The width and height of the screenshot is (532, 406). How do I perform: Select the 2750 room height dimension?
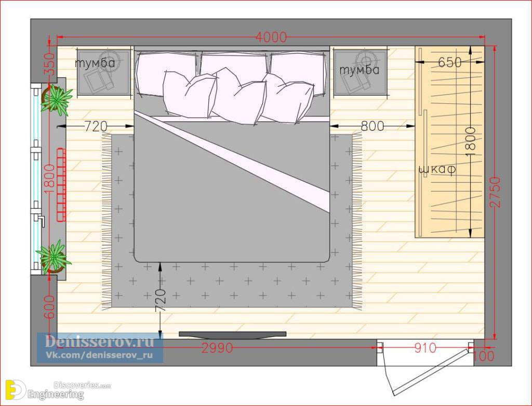pyautogui.click(x=495, y=192)
